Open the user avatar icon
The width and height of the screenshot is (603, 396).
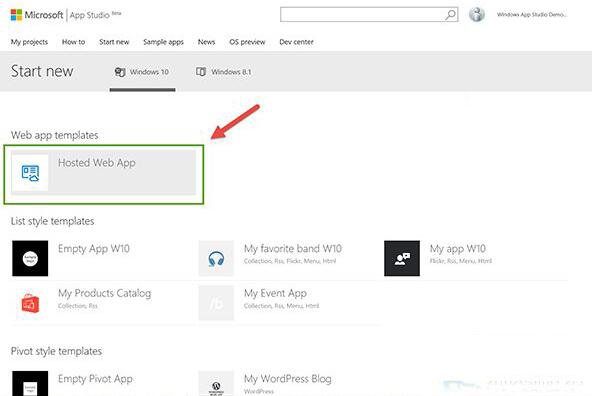click(x=476, y=15)
